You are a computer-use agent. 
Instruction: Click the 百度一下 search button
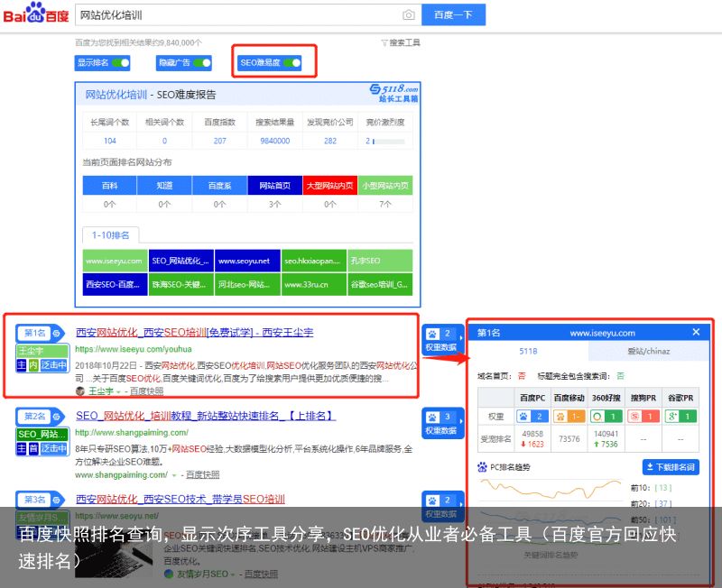(454, 14)
